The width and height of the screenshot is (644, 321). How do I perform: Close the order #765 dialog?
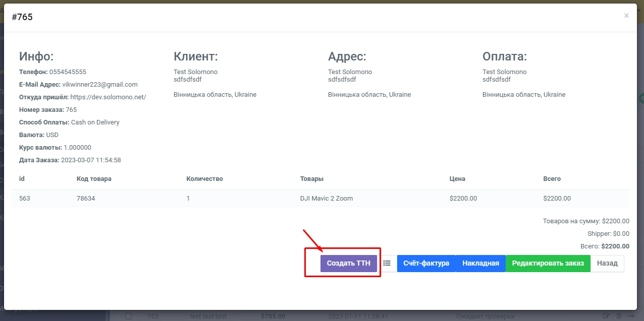point(626,16)
